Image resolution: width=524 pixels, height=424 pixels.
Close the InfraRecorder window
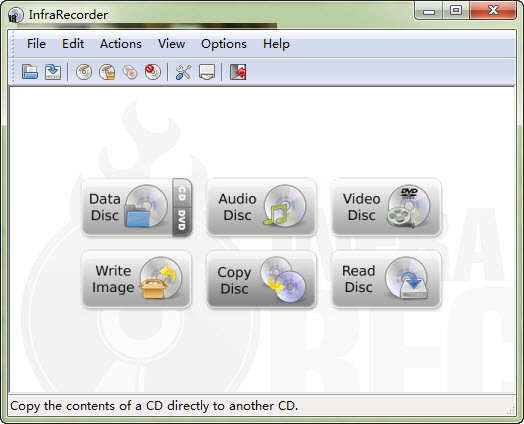coord(493,11)
